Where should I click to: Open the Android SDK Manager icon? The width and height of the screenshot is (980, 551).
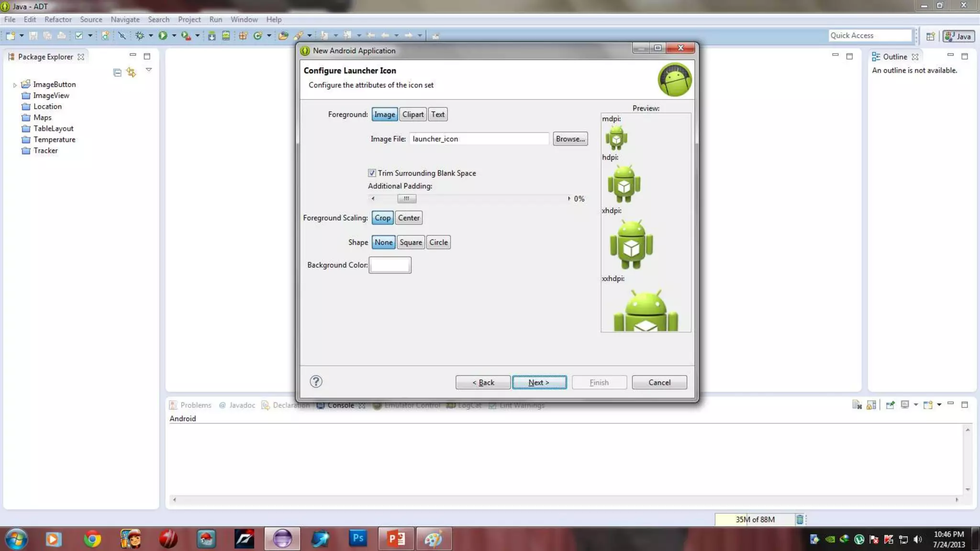click(212, 35)
